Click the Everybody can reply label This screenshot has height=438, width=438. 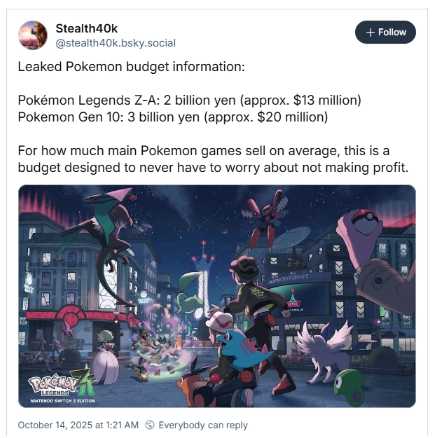[x=203, y=425]
